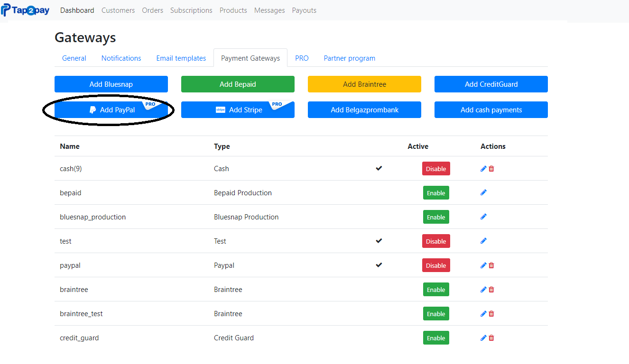Edit the bepaid gateway with pencil icon
The width and height of the screenshot is (629, 364).
pyautogui.click(x=483, y=192)
